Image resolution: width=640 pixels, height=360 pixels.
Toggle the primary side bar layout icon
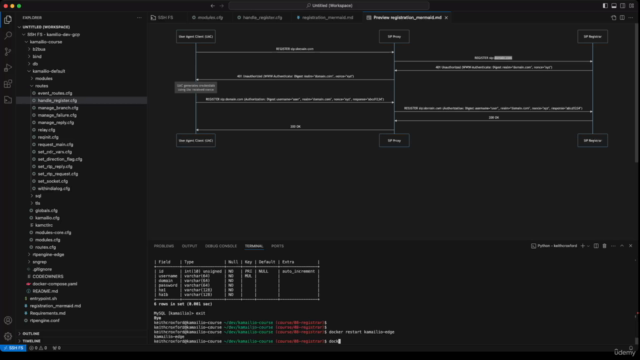[x=605, y=6]
